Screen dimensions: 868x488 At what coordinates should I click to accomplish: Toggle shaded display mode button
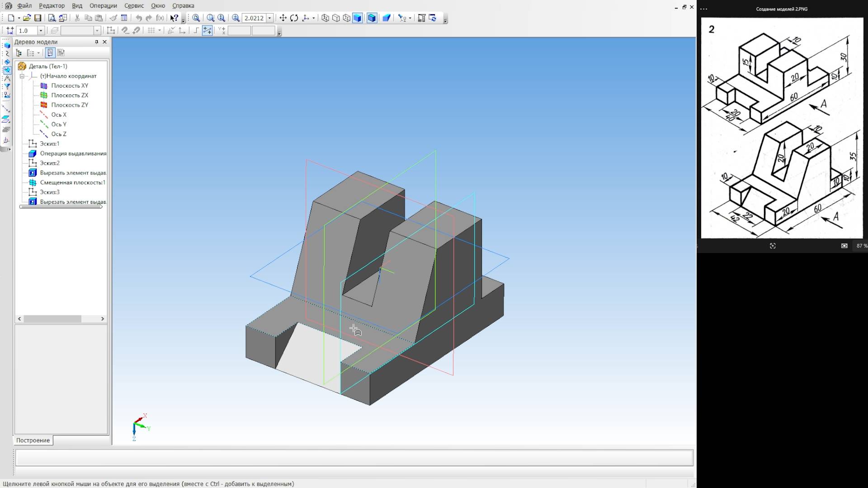(357, 18)
